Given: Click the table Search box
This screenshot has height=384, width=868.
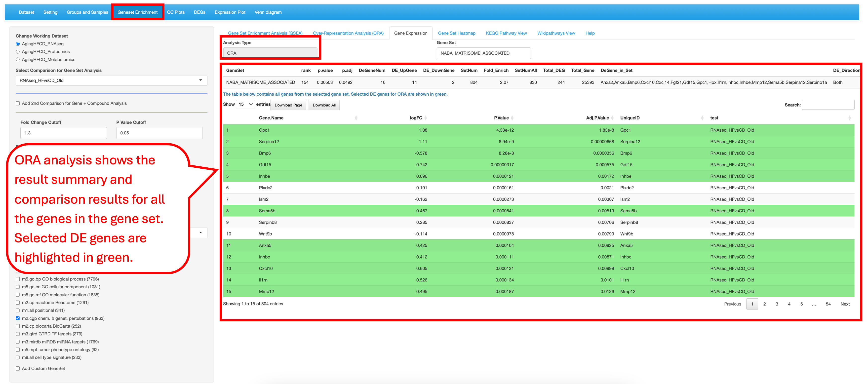Looking at the screenshot, I should pos(828,105).
